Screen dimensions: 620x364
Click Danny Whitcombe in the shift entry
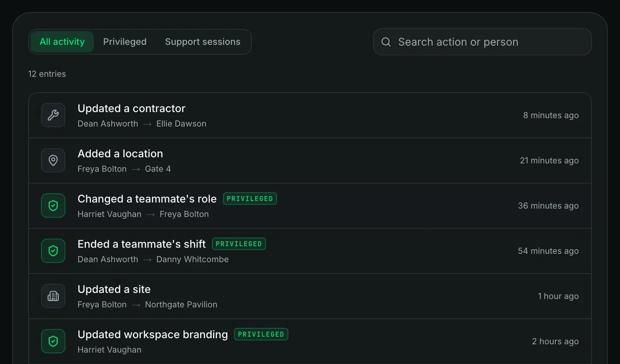pos(193,260)
